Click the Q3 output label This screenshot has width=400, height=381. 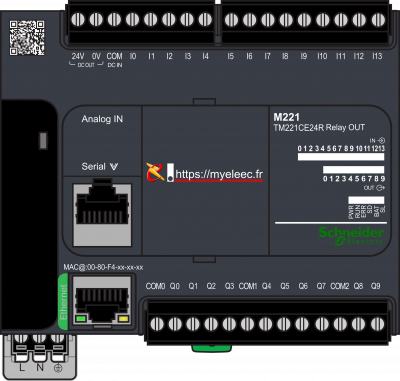[229, 286]
